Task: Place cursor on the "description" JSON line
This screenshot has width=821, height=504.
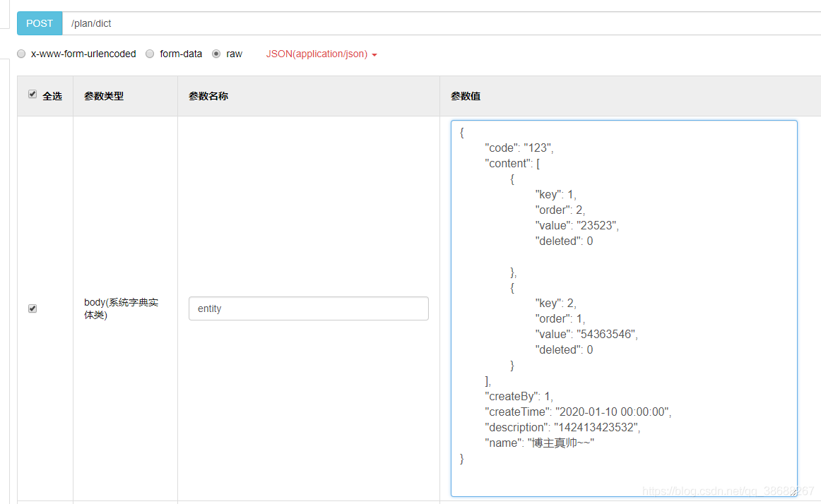Action: pos(562,427)
